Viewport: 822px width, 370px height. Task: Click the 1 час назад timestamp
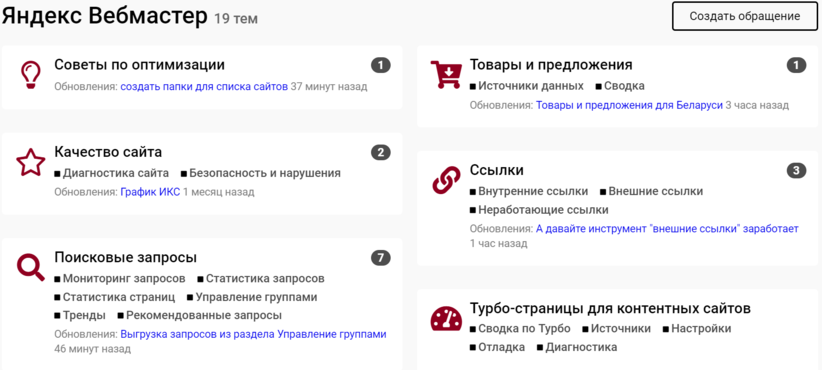point(499,244)
